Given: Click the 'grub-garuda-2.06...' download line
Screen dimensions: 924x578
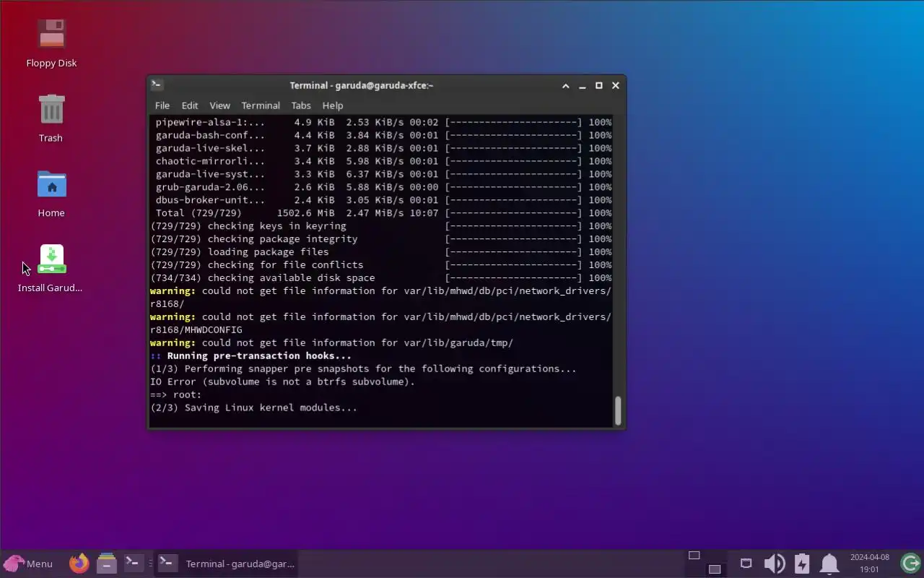Looking at the screenshot, I should click(x=381, y=187).
